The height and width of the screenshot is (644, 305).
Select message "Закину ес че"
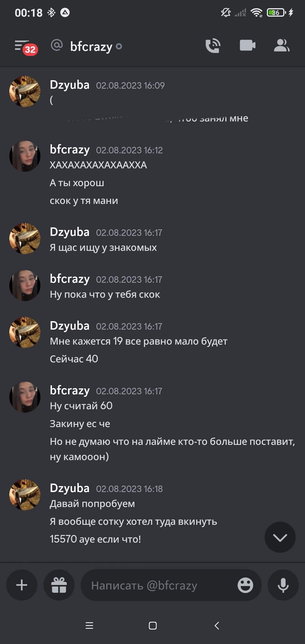coord(80,424)
